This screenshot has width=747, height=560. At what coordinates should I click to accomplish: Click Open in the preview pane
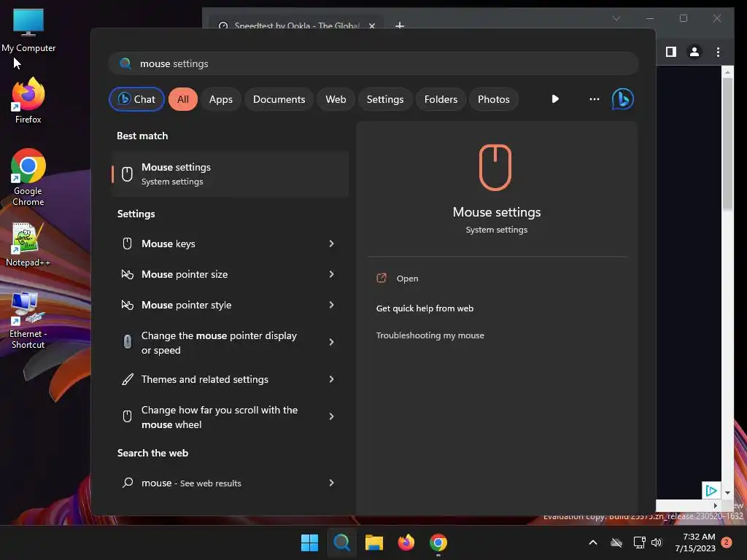407,279
